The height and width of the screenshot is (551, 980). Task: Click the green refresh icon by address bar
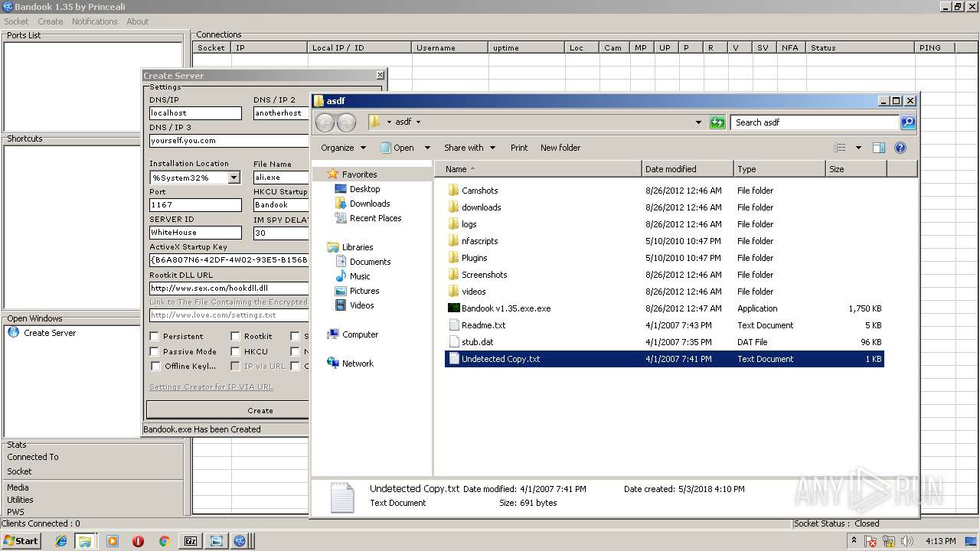pyautogui.click(x=717, y=122)
